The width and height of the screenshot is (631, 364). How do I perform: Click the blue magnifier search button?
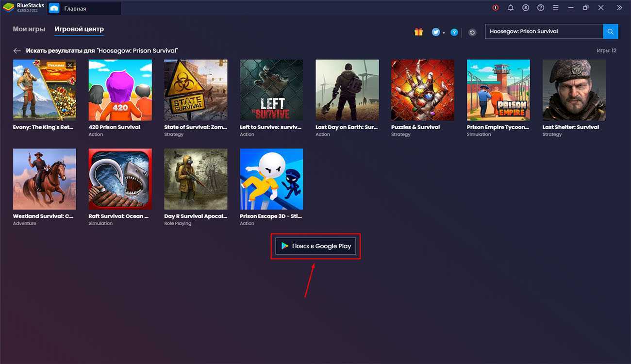tap(611, 32)
